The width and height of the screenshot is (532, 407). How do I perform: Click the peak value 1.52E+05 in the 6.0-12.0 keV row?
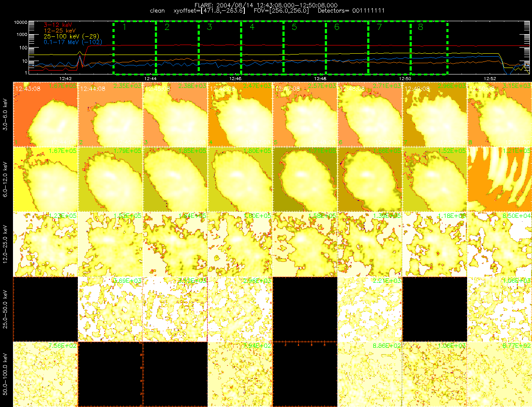click(x=452, y=151)
